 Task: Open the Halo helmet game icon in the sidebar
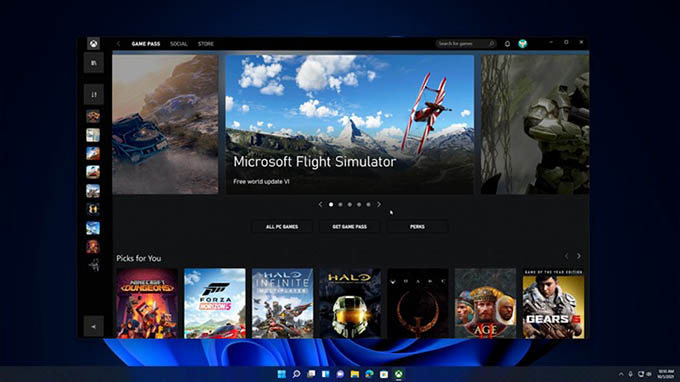93,209
